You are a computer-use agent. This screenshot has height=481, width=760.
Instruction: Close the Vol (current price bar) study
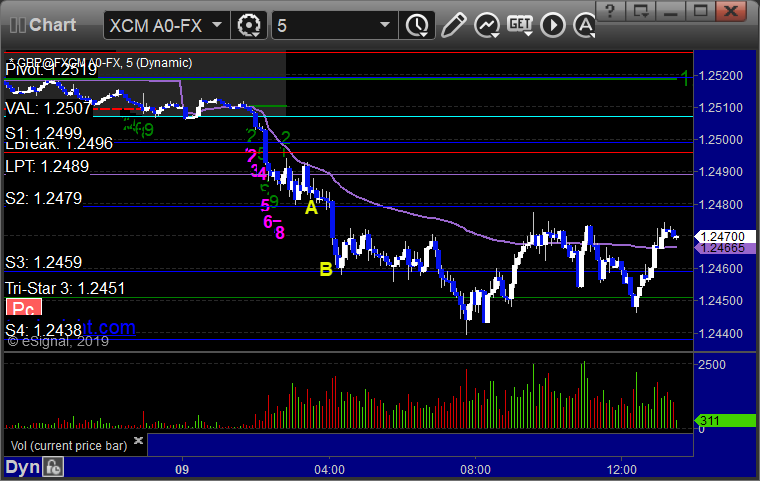click(138, 440)
